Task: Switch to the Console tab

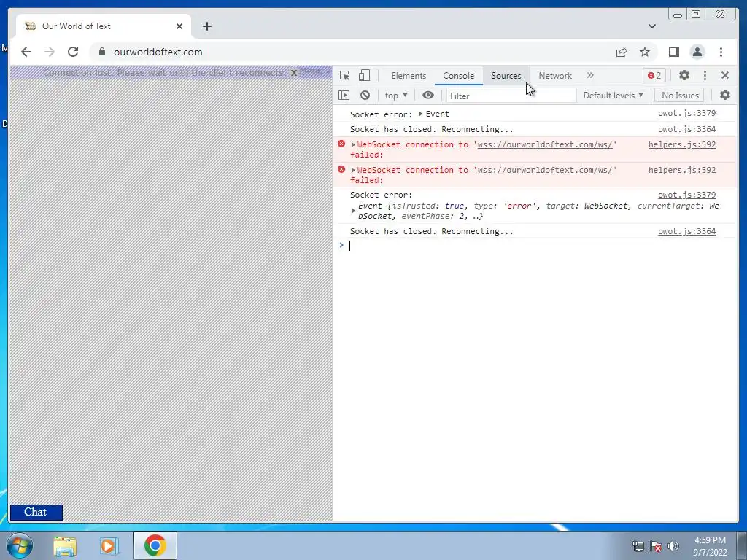Action: coord(458,76)
